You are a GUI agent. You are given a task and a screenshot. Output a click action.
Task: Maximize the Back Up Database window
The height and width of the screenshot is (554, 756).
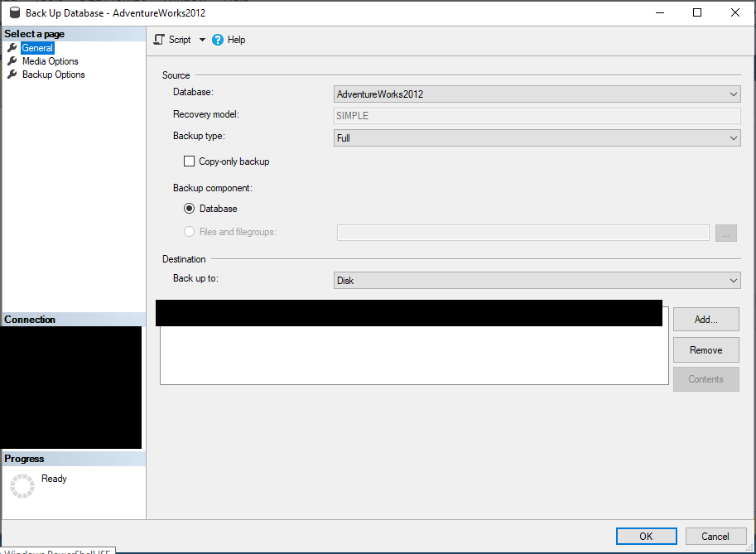697,12
